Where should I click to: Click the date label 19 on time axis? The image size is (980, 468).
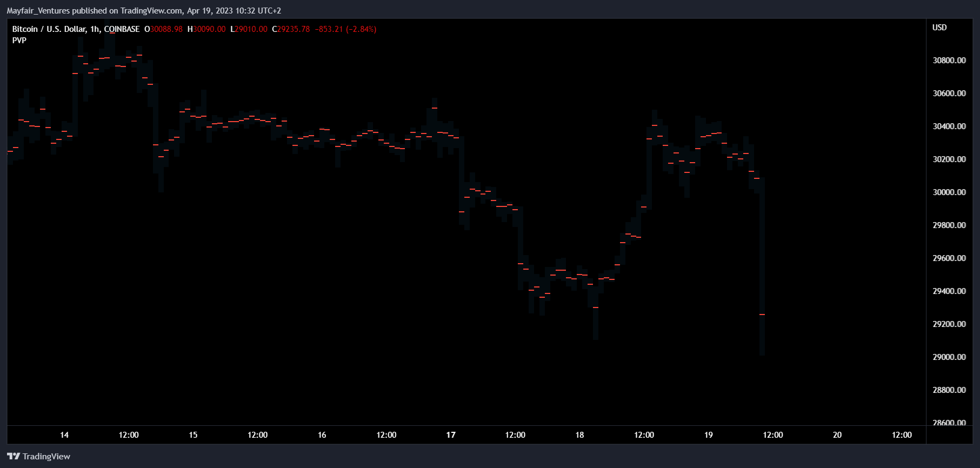(x=709, y=435)
